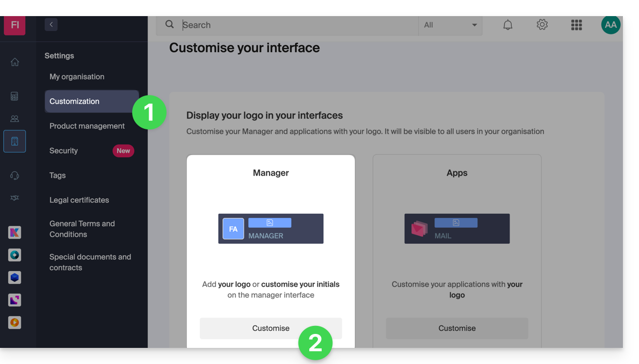This screenshot has height=364, width=639.
Task: Open the calculator icon in the left rail
Action: (x=14, y=97)
